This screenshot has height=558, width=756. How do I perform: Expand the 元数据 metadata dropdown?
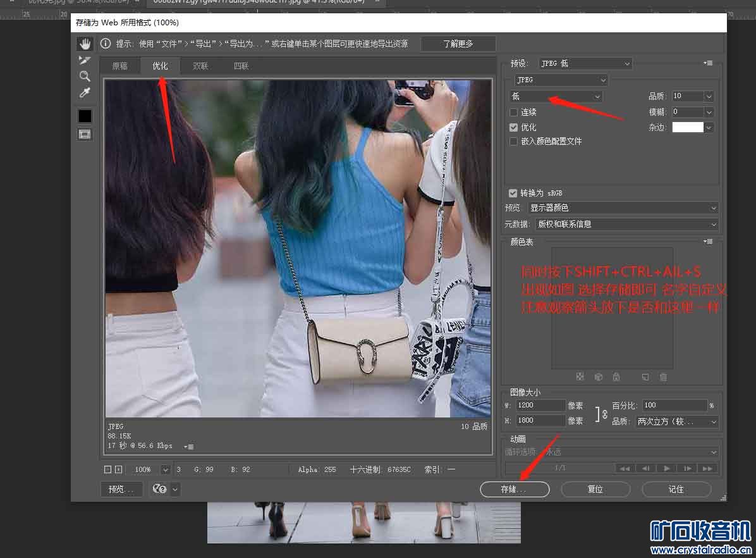[x=626, y=224]
